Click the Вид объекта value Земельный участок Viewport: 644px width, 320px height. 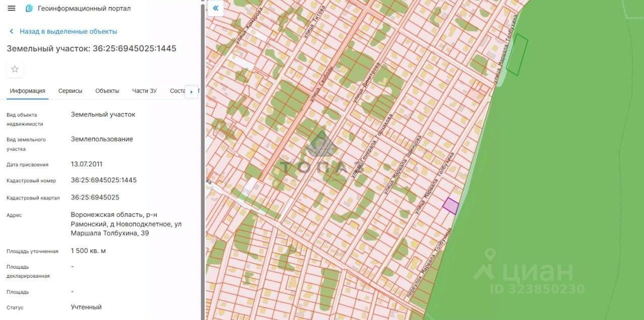pos(103,115)
